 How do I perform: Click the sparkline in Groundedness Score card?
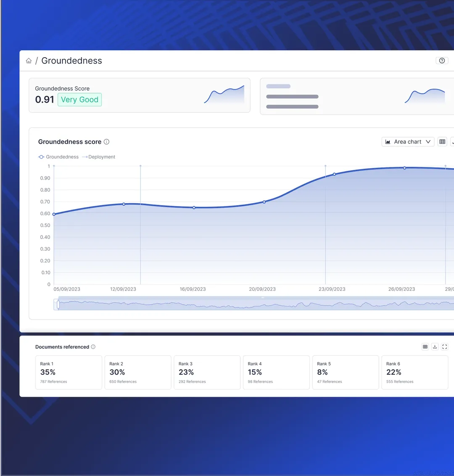pos(224,95)
